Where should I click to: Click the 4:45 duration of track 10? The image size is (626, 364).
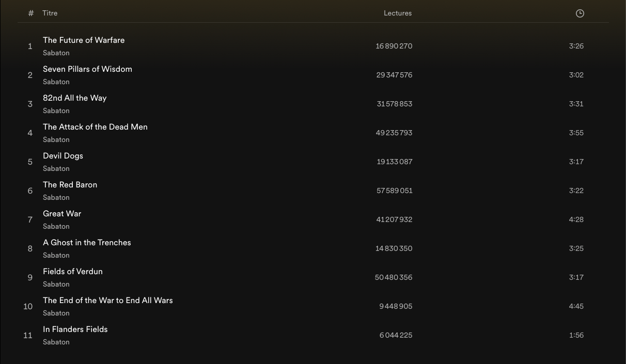click(576, 306)
